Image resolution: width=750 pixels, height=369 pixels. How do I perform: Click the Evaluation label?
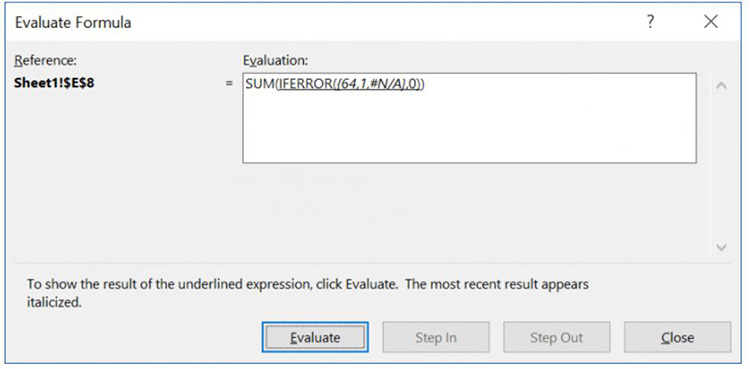276,60
